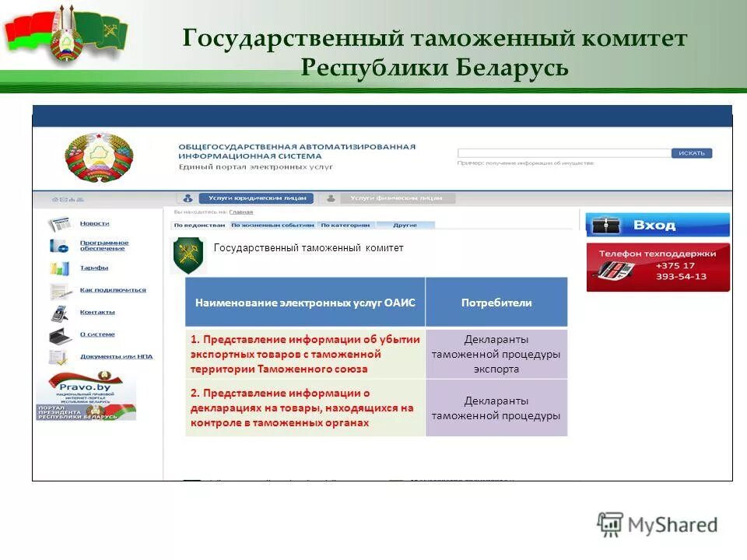Switch to the Услуги физическим лицам tab

click(x=397, y=197)
